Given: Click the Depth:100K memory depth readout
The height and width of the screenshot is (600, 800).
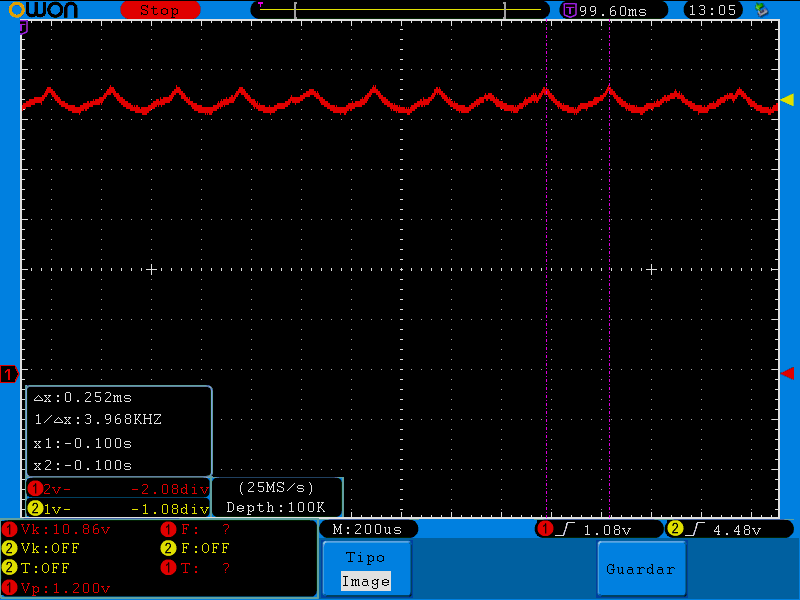Looking at the screenshot, I should (276, 507).
